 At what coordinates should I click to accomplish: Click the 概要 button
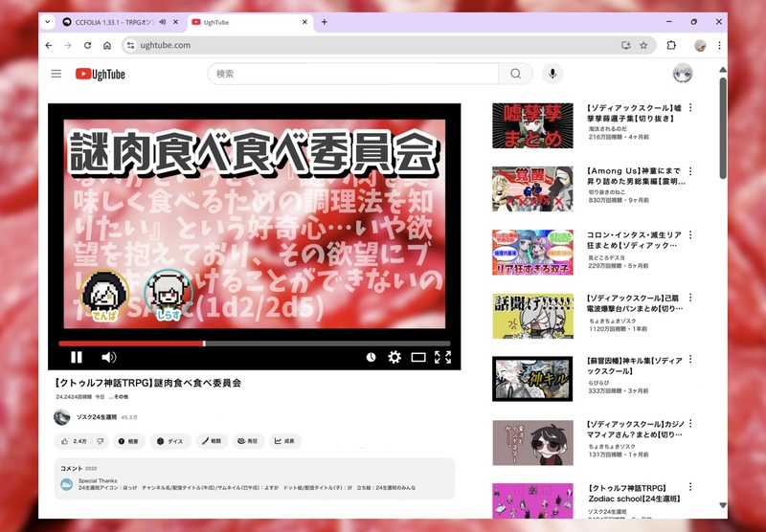click(x=129, y=441)
